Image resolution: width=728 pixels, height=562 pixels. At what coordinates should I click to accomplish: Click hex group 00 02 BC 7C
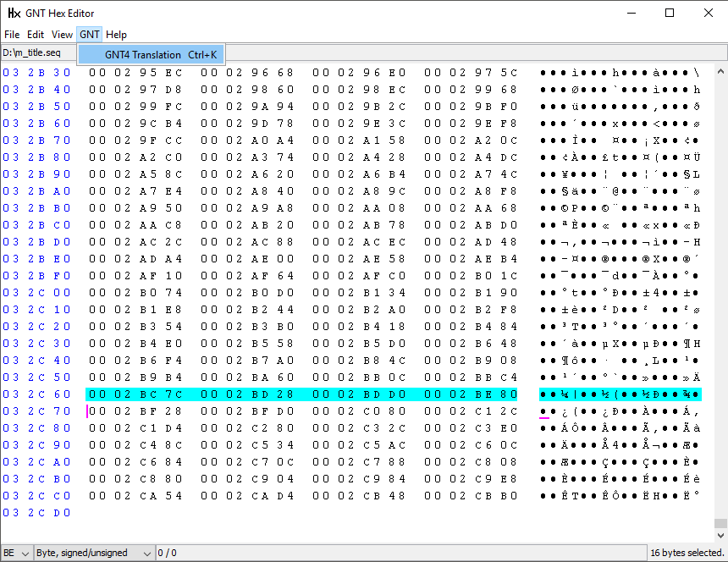click(x=135, y=394)
